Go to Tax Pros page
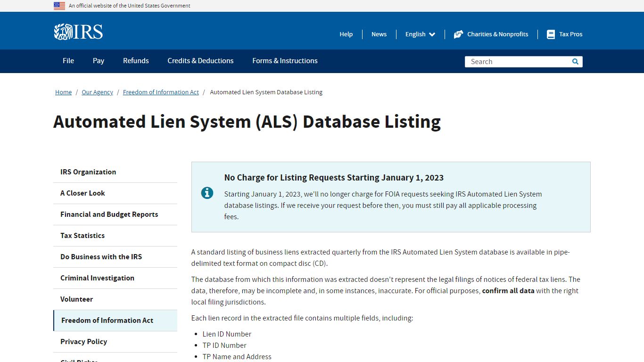 coord(570,34)
